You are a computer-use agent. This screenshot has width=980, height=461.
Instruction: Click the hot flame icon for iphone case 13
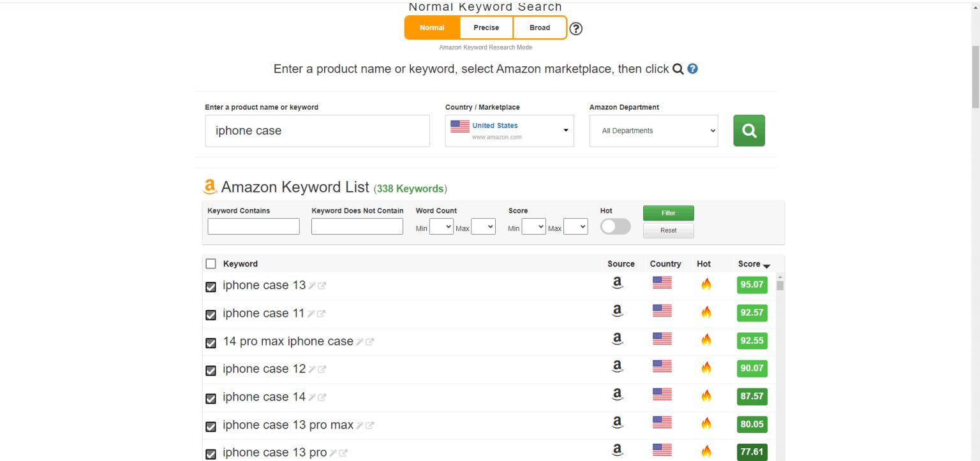point(706,284)
